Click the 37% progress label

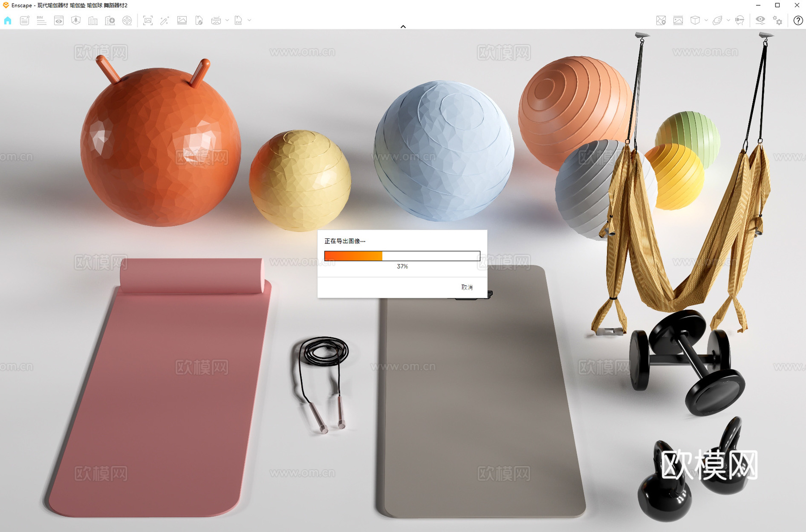[x=402, y=266]
